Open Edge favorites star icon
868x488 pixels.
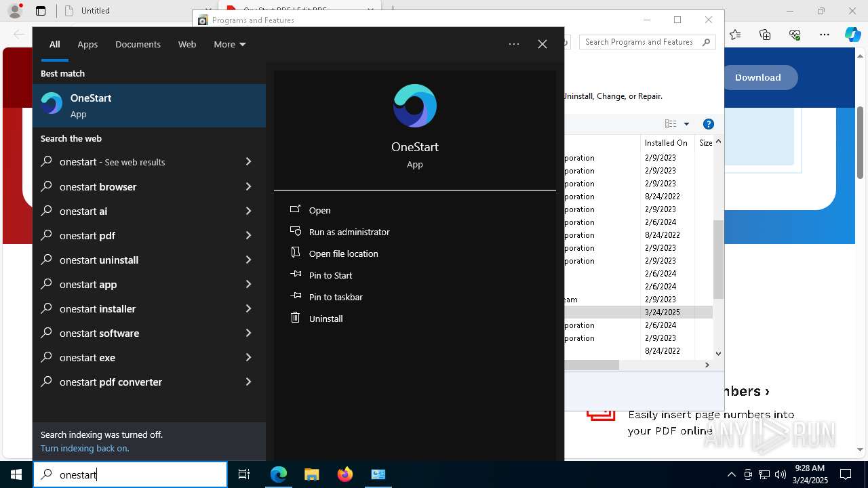point(735,35)
